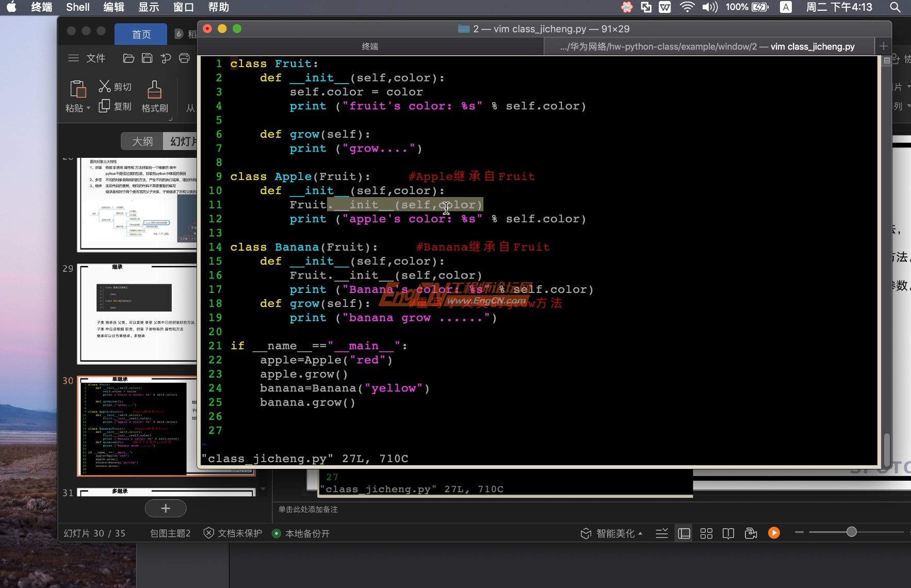Click the save icon in WPS toolbar
This screenshot has width=911, height=588.
[147, 58]
